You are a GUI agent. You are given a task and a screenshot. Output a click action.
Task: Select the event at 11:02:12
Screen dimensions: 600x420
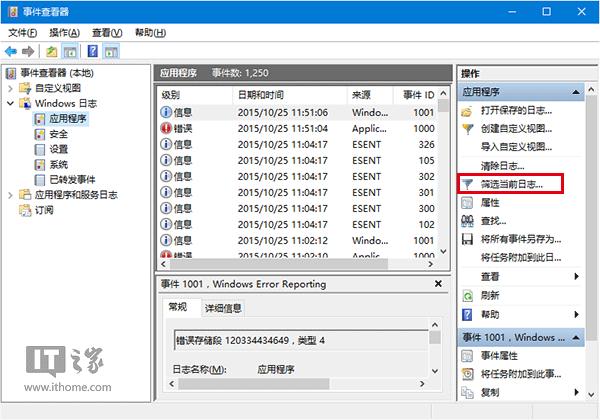click(298, 241)
